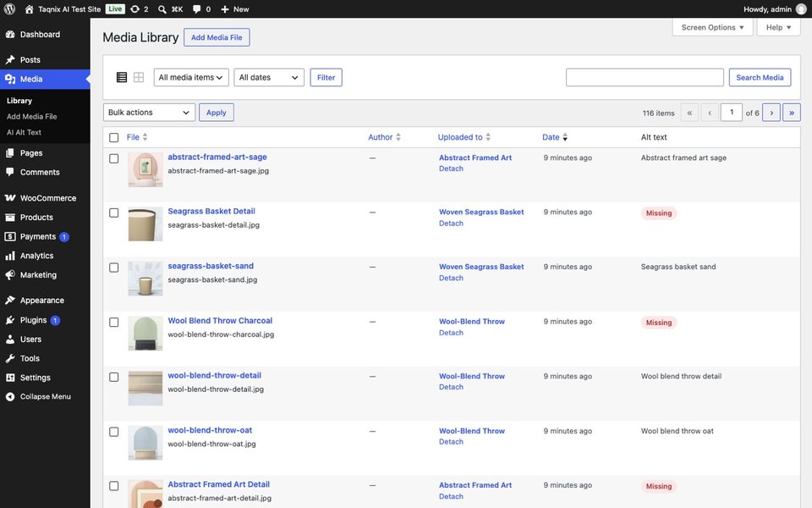Click the Appearance paintbrush icon
This screenshot has height=508, width=812.
pyautogui.click(x=10, y=300)
